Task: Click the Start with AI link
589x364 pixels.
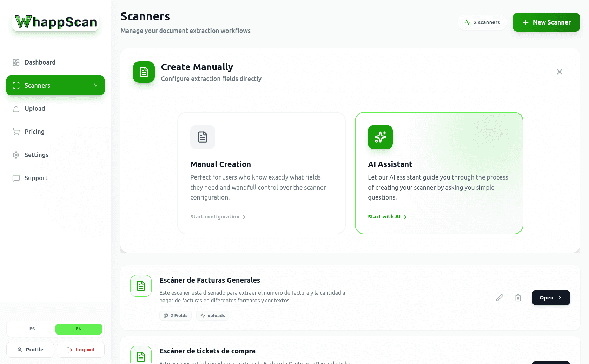Action: 387,217
